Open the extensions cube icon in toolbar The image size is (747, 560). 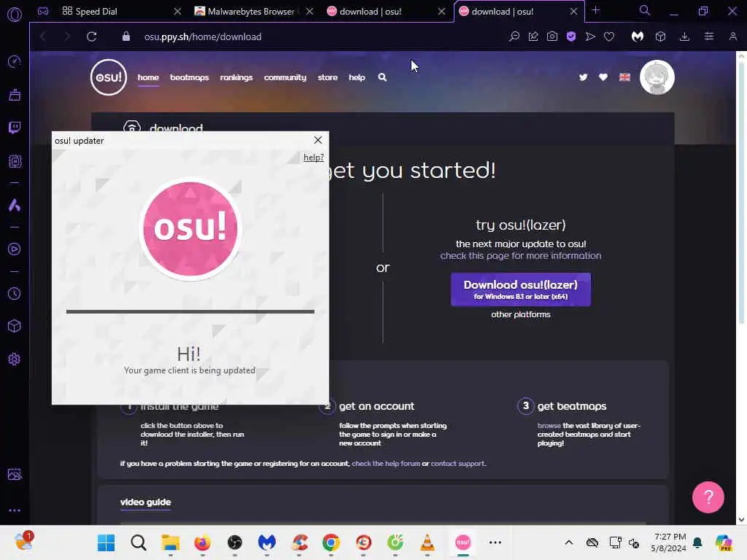pyautogui.click(x=660, y=36)
